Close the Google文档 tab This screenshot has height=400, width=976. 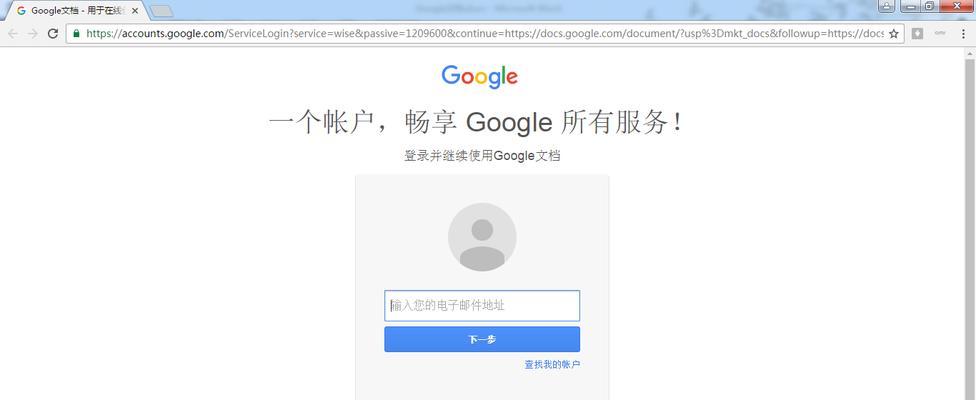tap(135, 11)
